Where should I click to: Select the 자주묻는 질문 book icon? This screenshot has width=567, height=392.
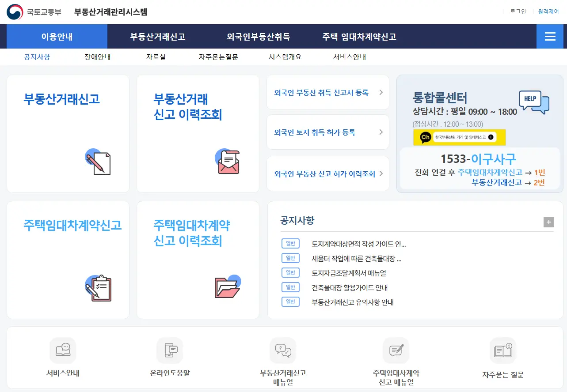502,350
